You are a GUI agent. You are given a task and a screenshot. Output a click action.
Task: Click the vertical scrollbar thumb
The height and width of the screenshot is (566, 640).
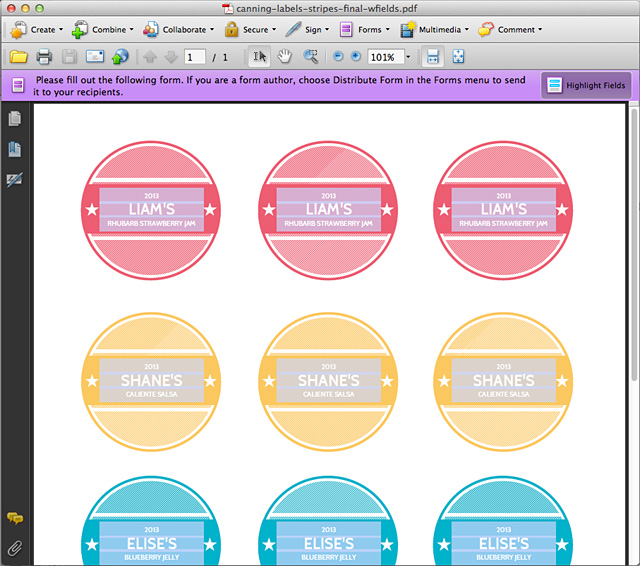pyautogui.click(x=633, y=244)
